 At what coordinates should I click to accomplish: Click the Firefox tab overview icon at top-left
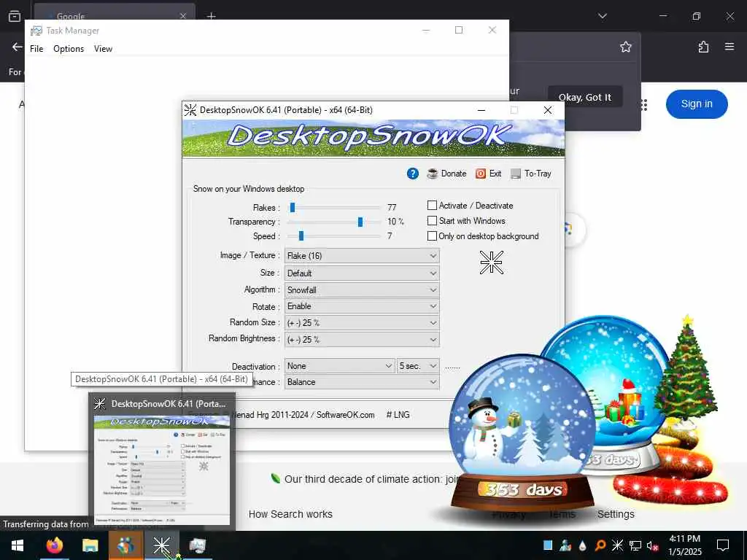point(15,16)
